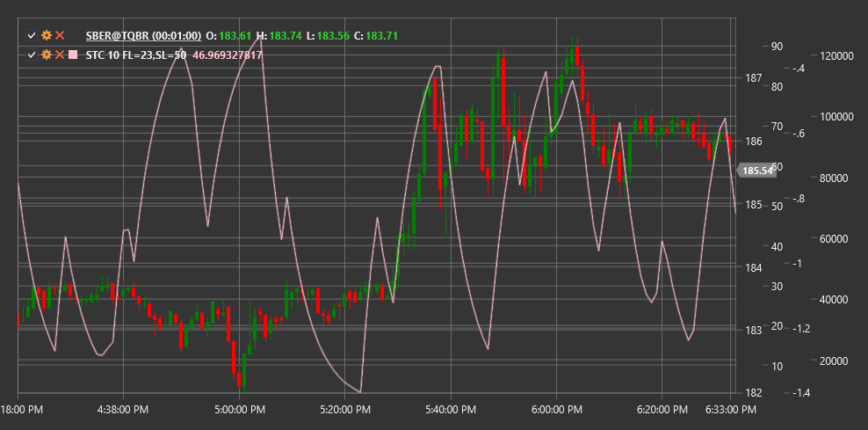
Task: Remove SBER@TQBR series with the X icon
Action: point(60,36)
